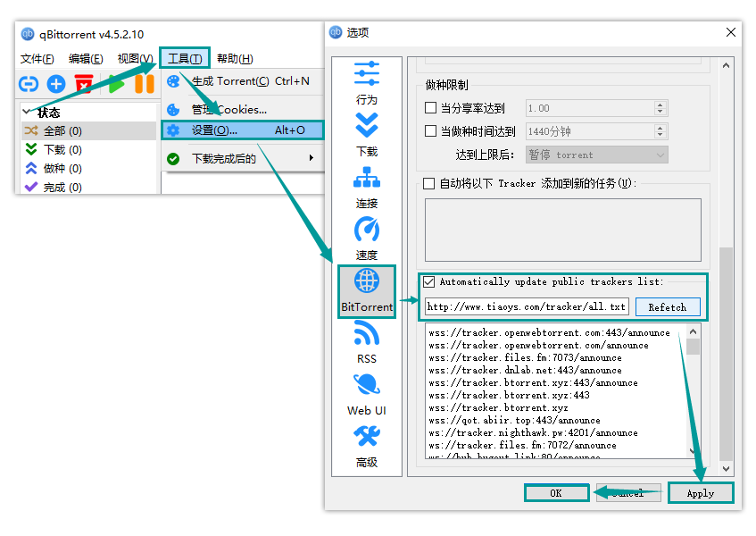Open the 编辑(E) menu
Image resolution: width=756 pixels, height=536 pixels.
pos(86,58)
